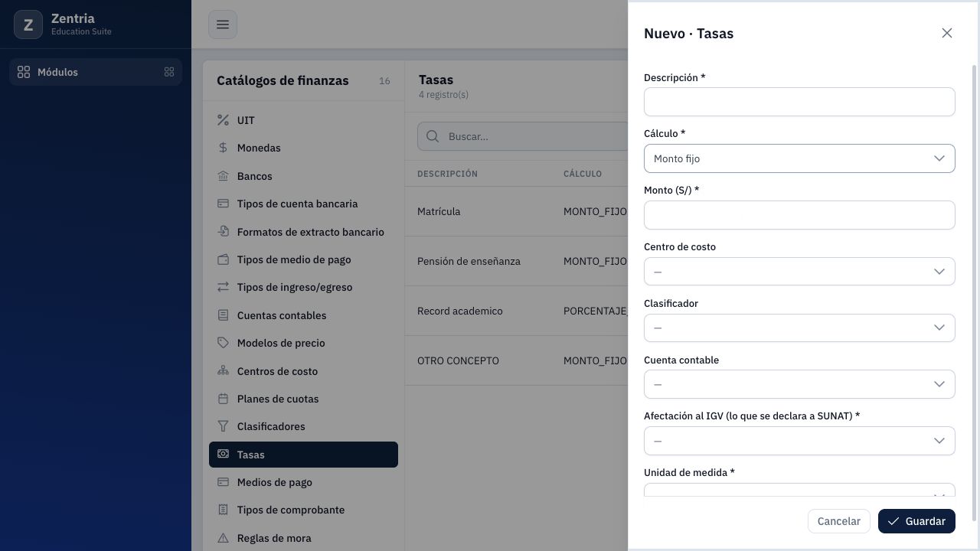The image size is (980, 551).
Task: Click the Zentria Z logo icon
Action: pos(28,24)
